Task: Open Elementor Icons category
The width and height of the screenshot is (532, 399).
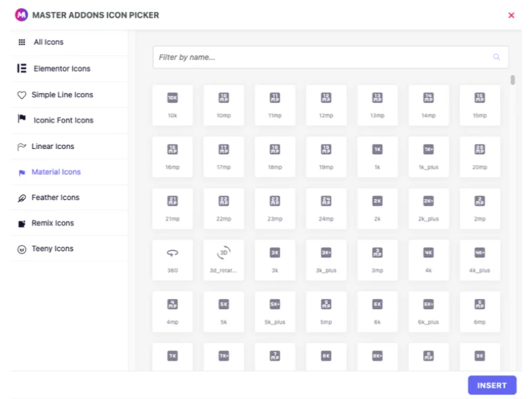Action: 69,68
